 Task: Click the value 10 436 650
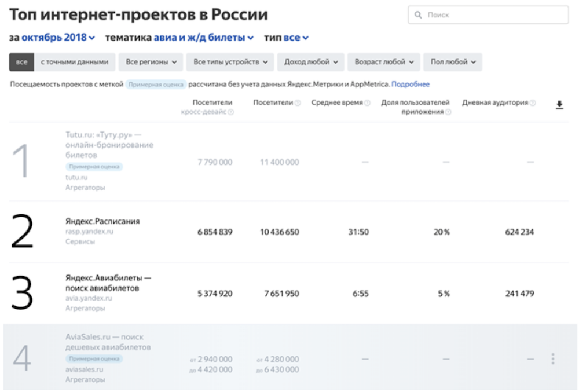280,232
